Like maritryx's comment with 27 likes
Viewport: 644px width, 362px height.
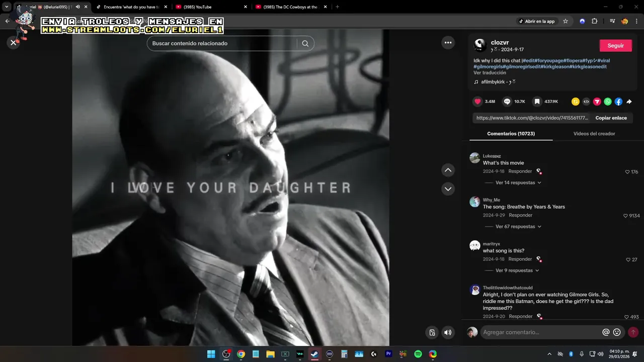628,260
